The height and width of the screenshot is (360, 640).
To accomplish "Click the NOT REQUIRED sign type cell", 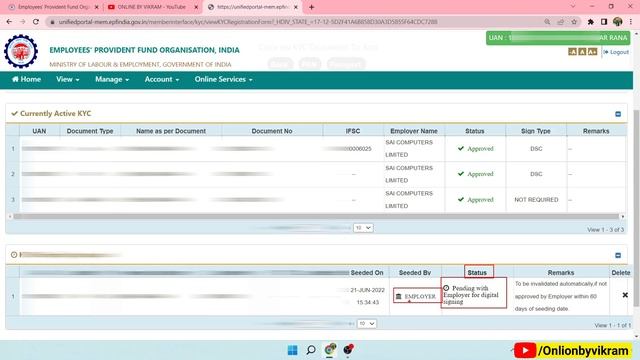I will [536, 200].
